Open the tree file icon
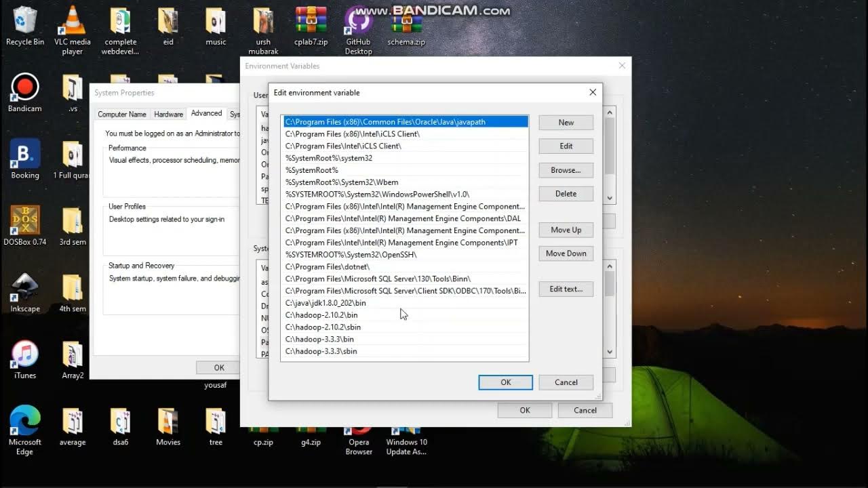This screenshot has height=488, width=868. coord(216,426)
